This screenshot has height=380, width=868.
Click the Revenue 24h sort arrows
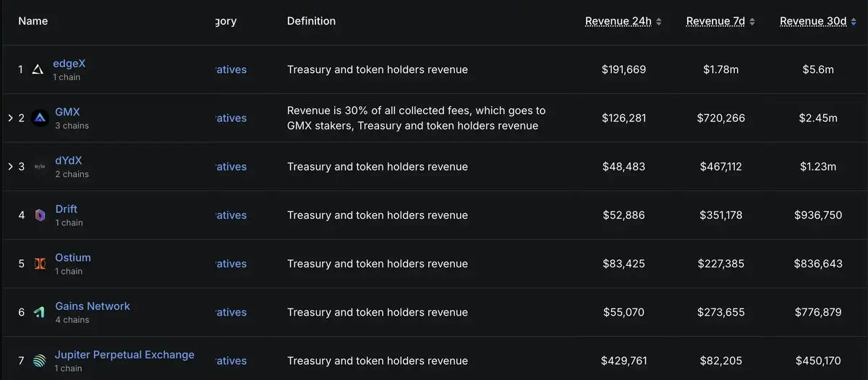click(x=659, y=22)
